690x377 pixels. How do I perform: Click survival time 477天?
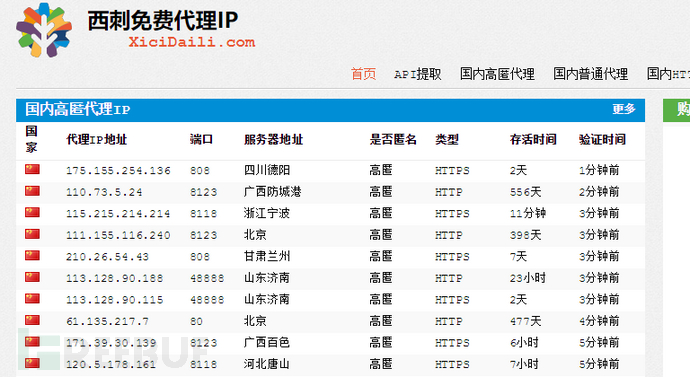coord(525,321)
